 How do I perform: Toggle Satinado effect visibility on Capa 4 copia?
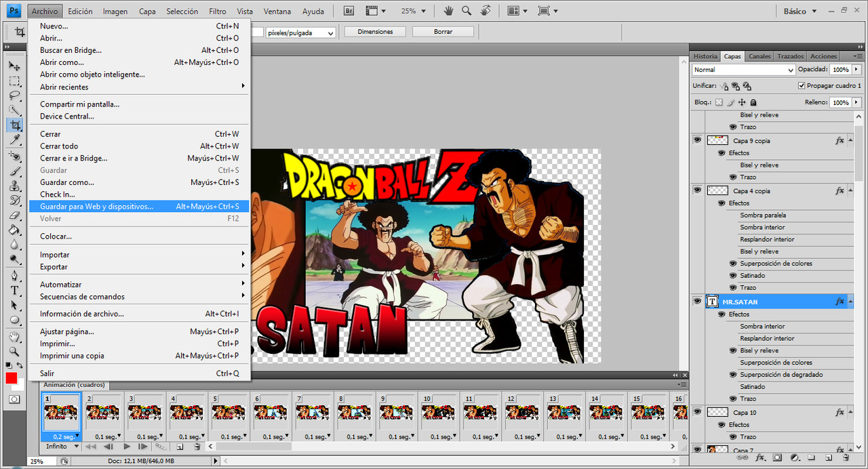click(733, 276)
